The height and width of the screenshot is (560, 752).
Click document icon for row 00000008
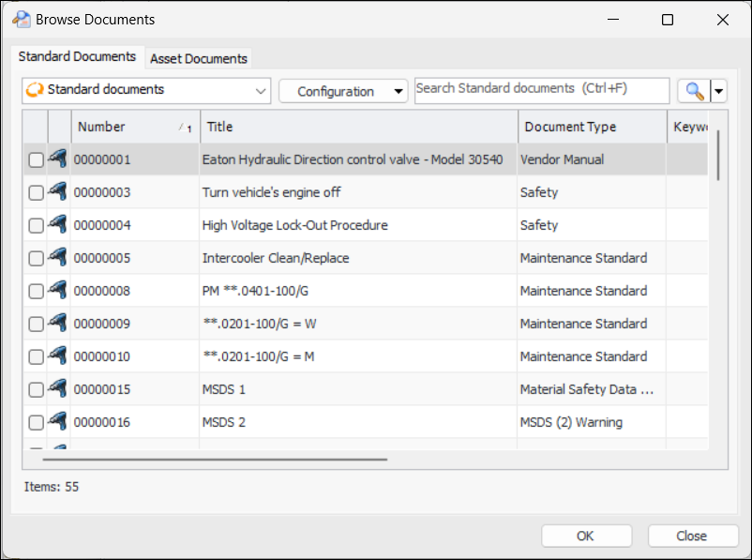point(58,291)
